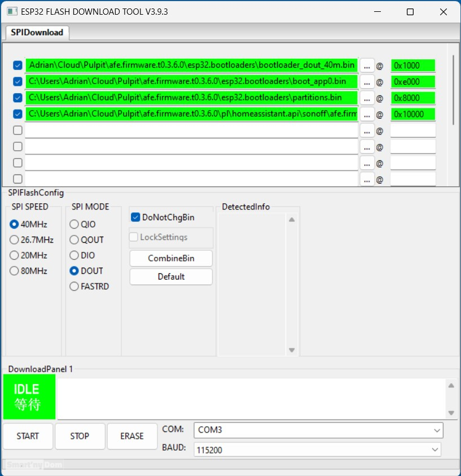Edit the 0xe000 address field
Image resolution: width=461 pixels, height=476 pixels.
point(413,82)
